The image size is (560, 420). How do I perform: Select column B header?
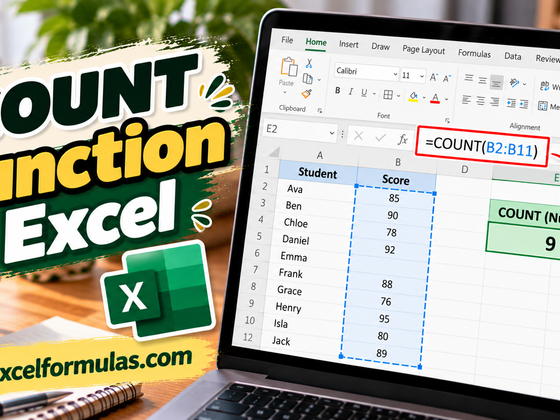pyautogui.click(x=398, y=162)
